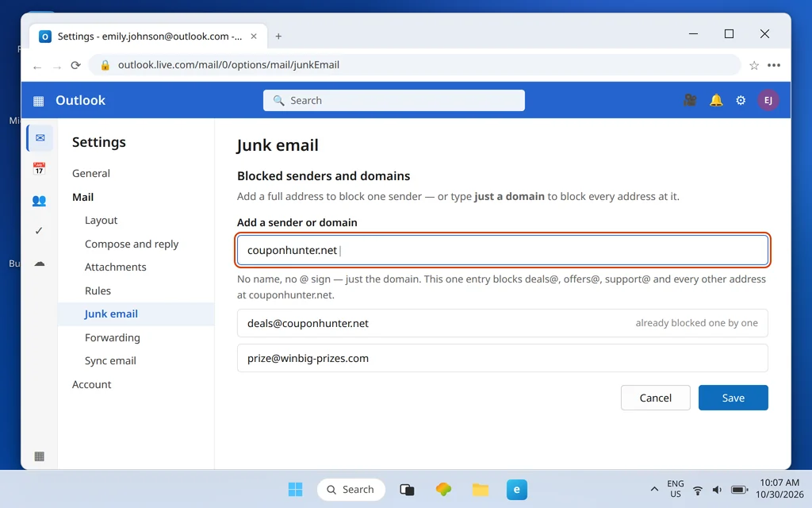Reload the Outlook page
This screenshot has width=812, height=508.
[x=75, y=65]
